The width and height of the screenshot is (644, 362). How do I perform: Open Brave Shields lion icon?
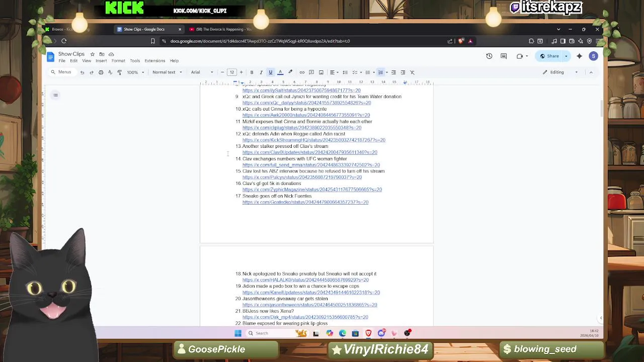461,41
